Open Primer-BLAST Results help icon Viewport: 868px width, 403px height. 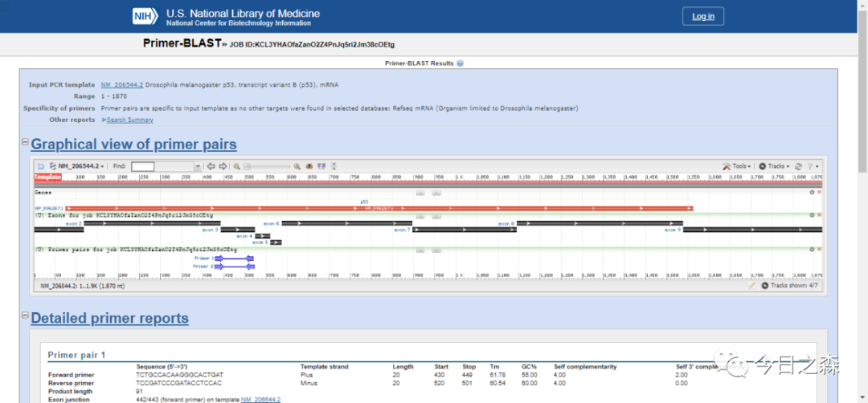(460, 63)
